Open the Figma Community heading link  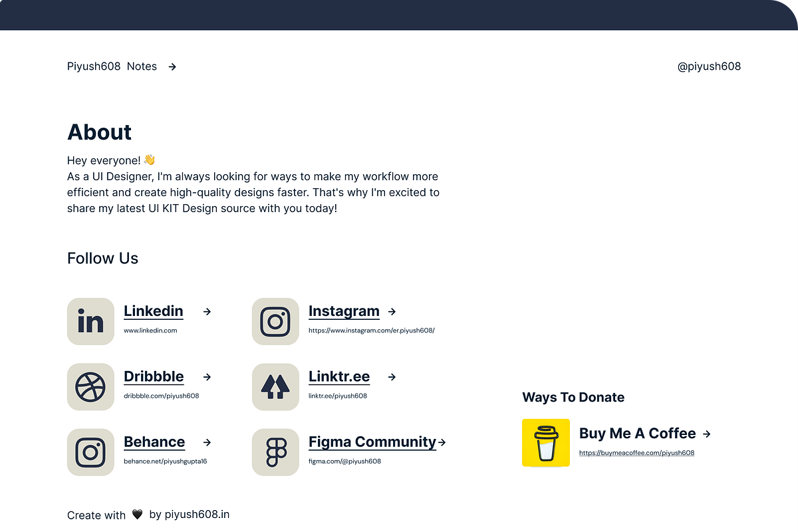pos(372,442)
